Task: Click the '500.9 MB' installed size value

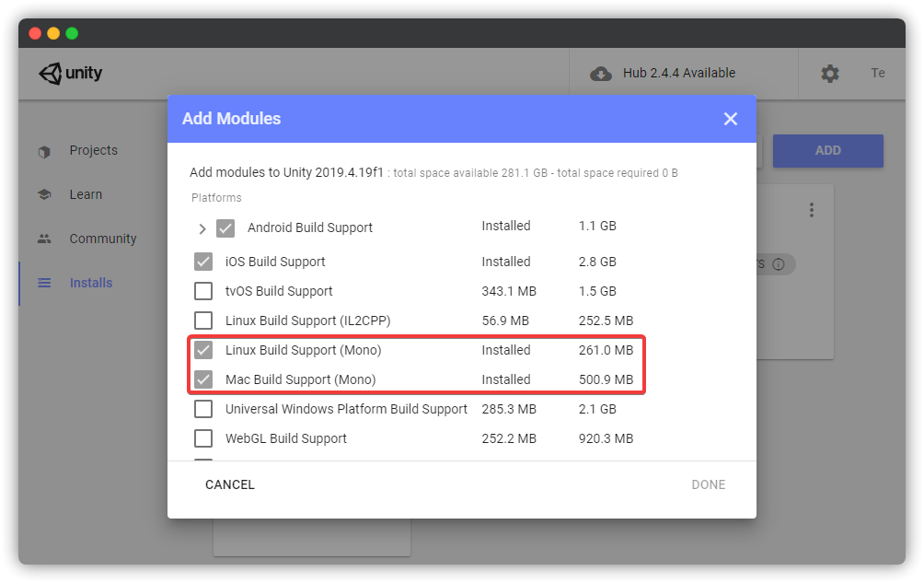Action: tap(606, 379)
